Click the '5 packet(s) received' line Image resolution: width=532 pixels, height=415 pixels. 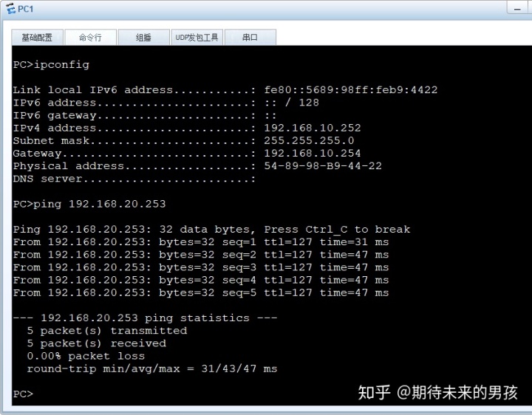point(97,343)
